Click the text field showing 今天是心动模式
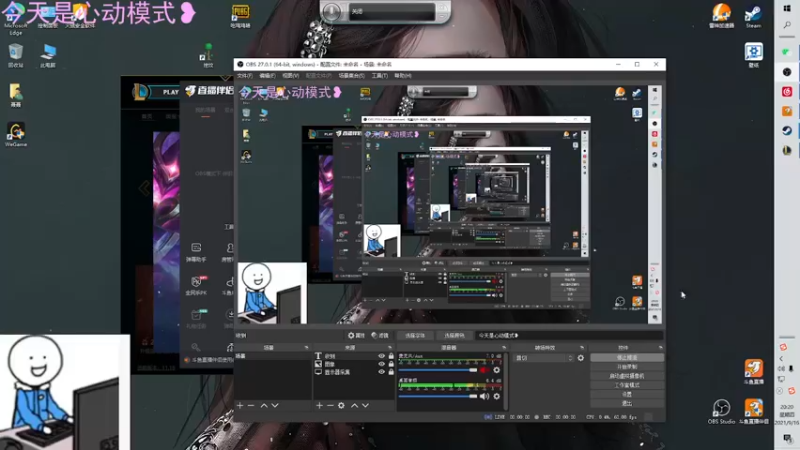800x450 pixels. pos(569,335)
